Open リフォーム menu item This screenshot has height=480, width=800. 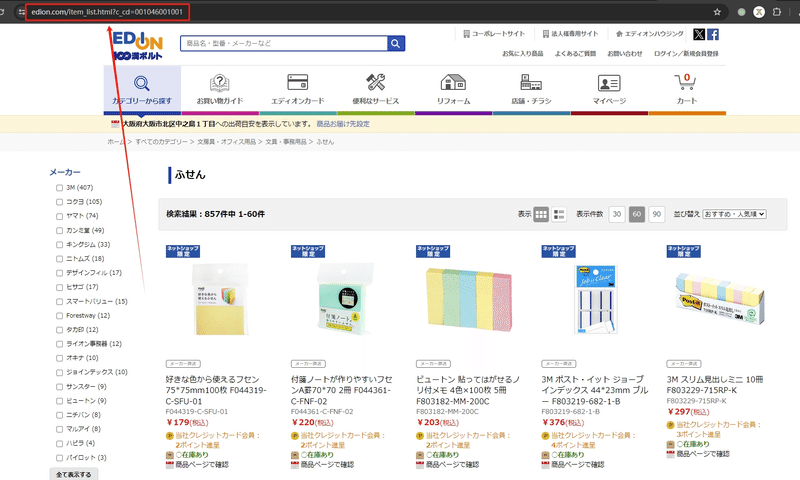pos(453,90)
